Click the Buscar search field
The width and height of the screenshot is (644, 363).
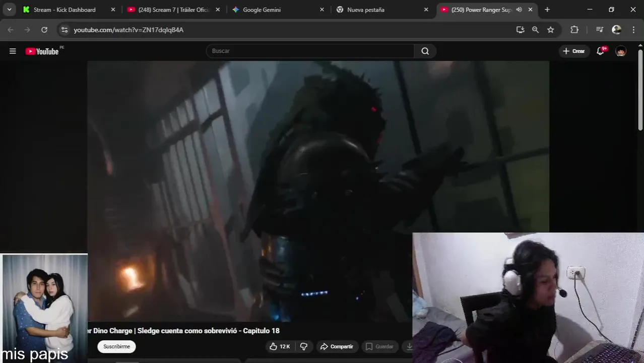310,51
